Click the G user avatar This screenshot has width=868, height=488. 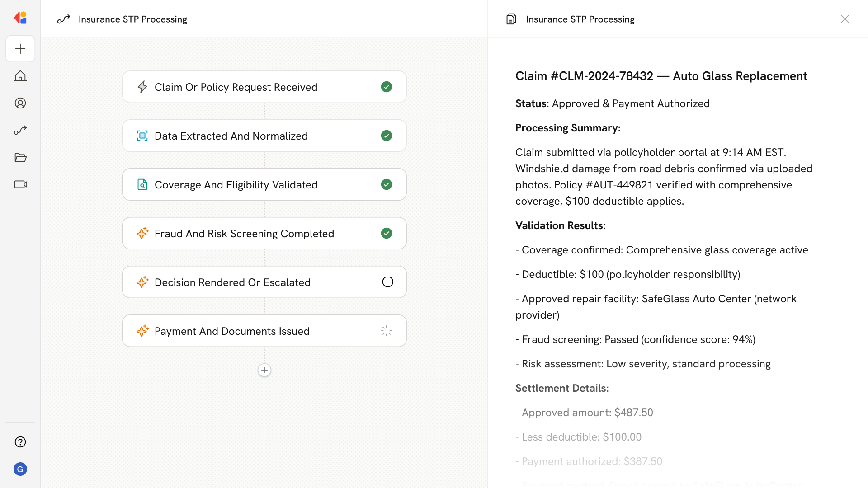coord(20,469)
